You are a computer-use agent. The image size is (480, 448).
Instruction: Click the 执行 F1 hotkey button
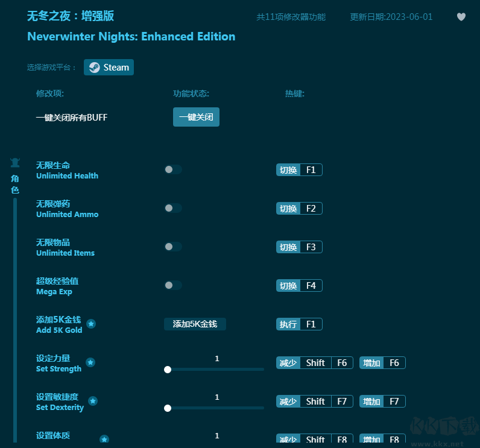[299, 324]
